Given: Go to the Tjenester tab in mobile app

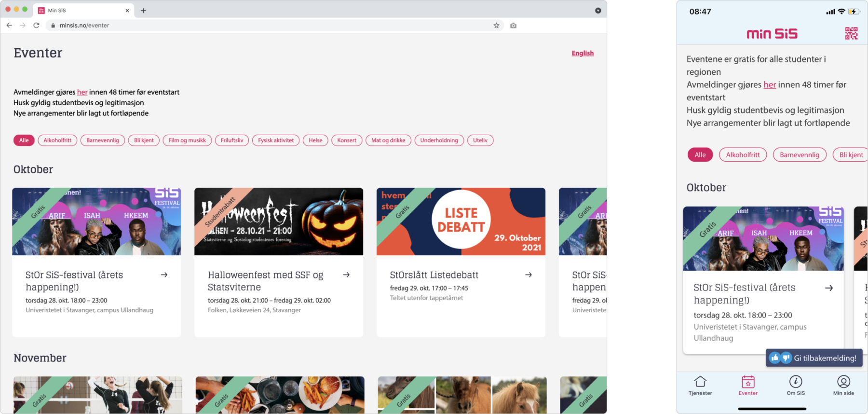Looking at the screenshot, I should (700, 386).
